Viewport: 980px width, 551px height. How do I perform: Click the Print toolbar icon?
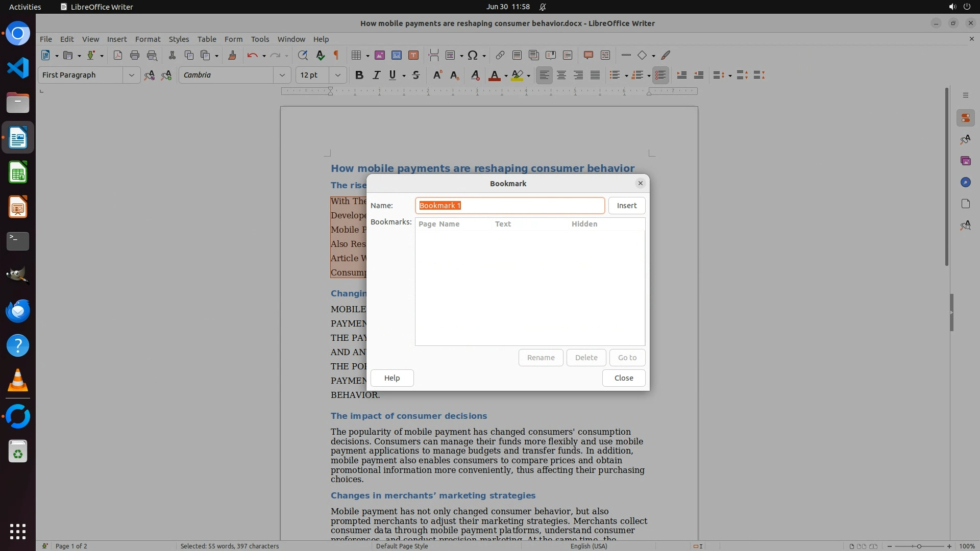(x=135, y=56)
